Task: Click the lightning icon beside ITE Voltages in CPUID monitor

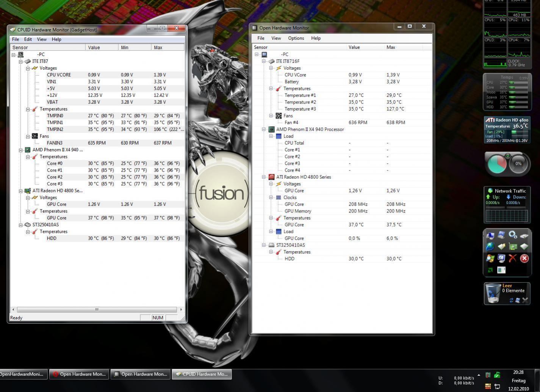Action: point(35,68)
